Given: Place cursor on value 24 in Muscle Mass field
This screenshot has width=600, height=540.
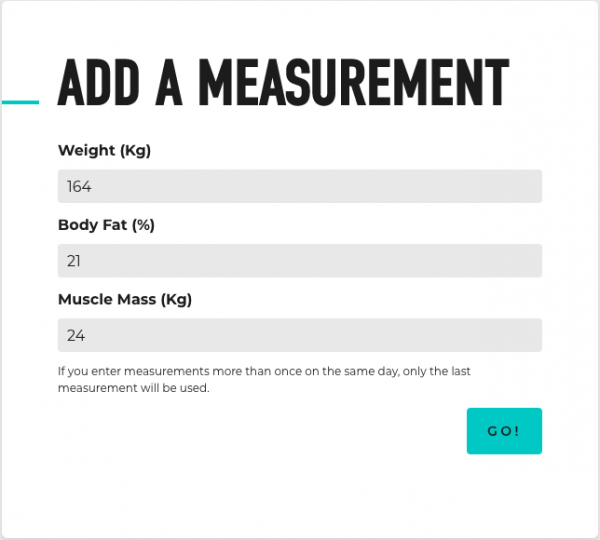Looking at the screenshot, I should coord(76,336).
